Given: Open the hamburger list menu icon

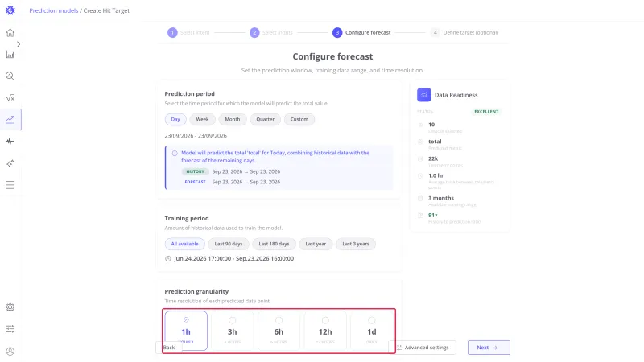Looking at the screenshot, I should tap(10, 185).
